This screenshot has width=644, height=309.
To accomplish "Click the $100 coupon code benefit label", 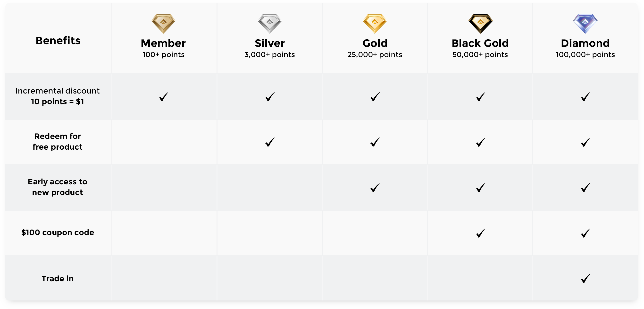I will coord(58,232).
